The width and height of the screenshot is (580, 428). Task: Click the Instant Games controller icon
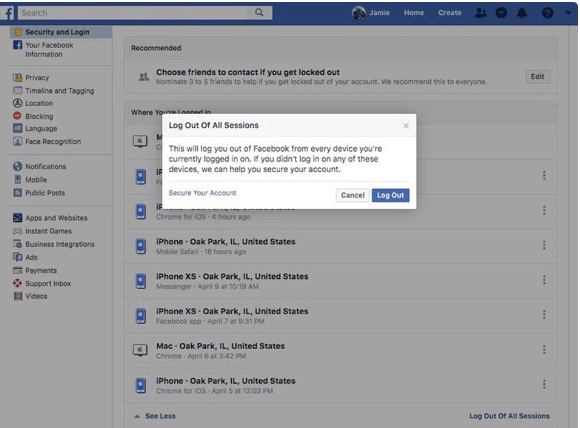click(17, 231)
